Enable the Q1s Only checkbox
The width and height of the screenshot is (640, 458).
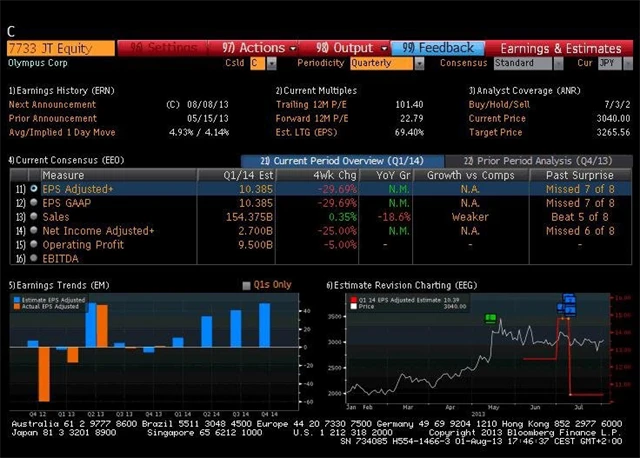tap(248, 285)
